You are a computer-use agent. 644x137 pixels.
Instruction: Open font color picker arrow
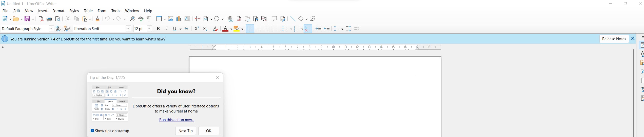coord(231,29)
